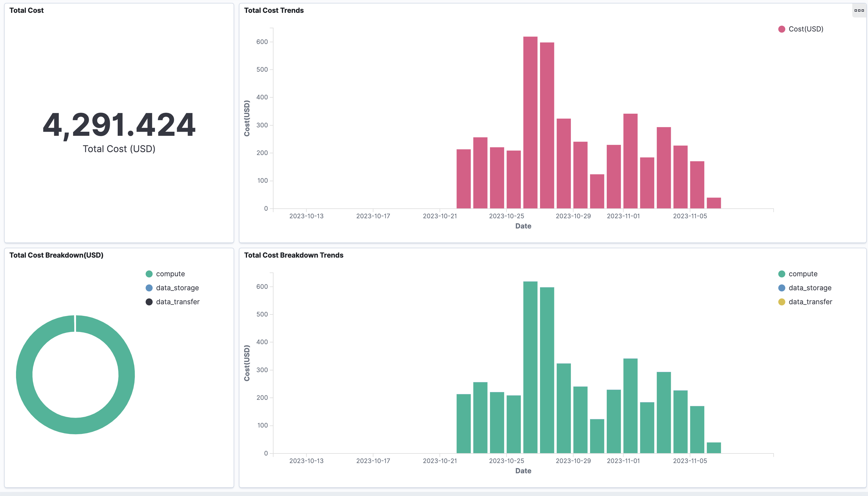Open Total Cost Trends panel options menu
Screen dimensions: 868x496
859,10
